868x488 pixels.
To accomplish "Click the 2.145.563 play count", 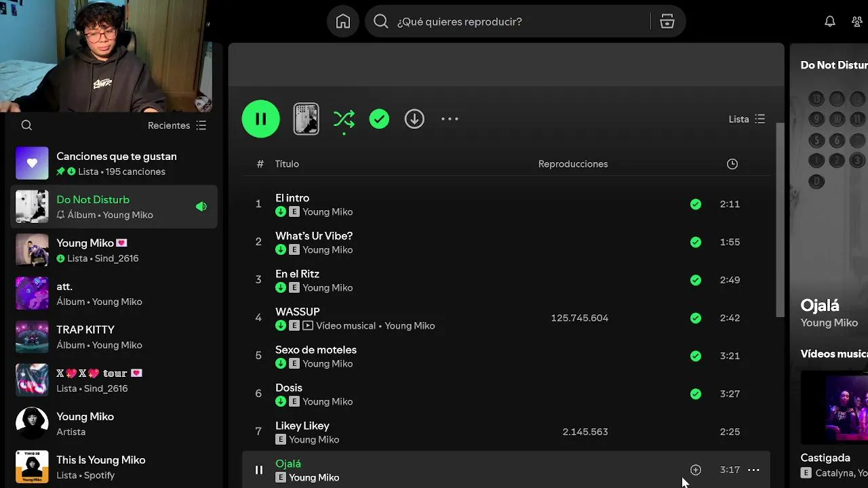I will click(585, 432).
